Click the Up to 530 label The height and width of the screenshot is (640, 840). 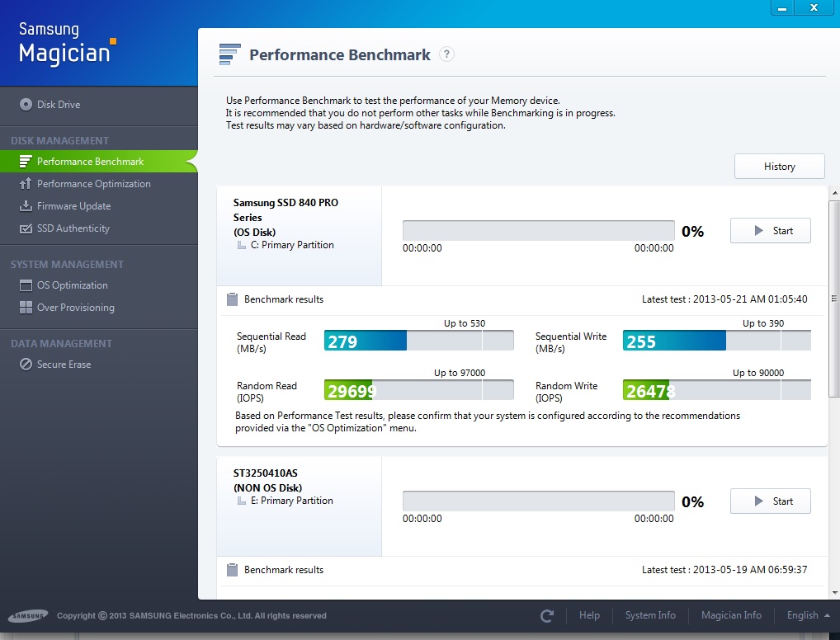click(x=465, y=323)
